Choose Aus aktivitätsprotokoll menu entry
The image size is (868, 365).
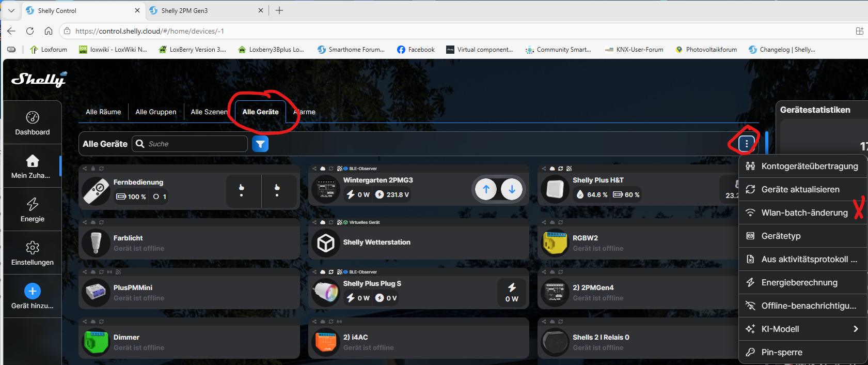click(803, 259)
